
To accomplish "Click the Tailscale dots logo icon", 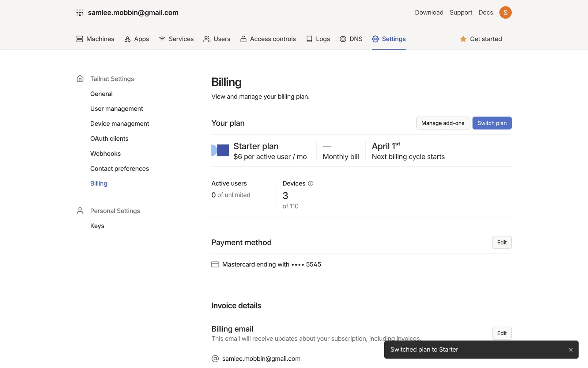I will pyautogui.click(x=80, y=13).
